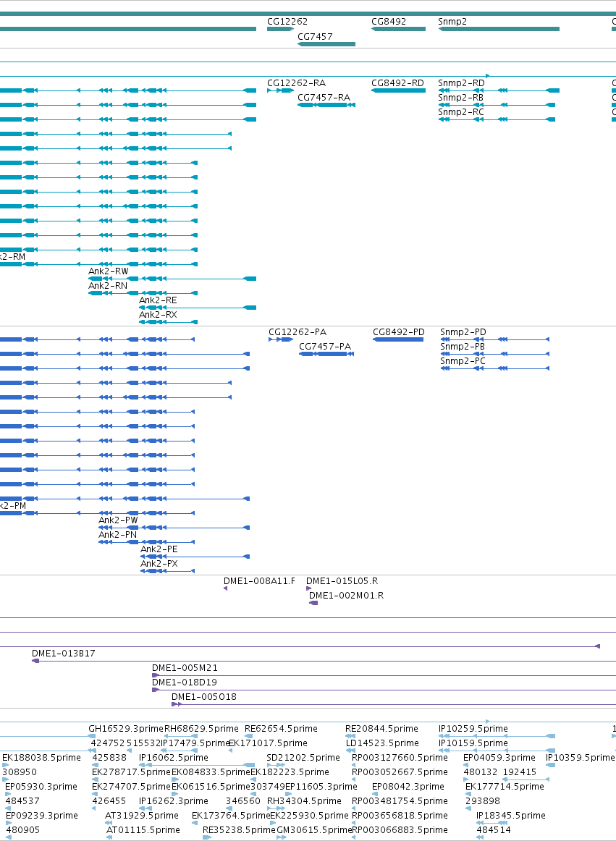
Task: Click the Ank2-PX protein label
Action: point(159,565)
